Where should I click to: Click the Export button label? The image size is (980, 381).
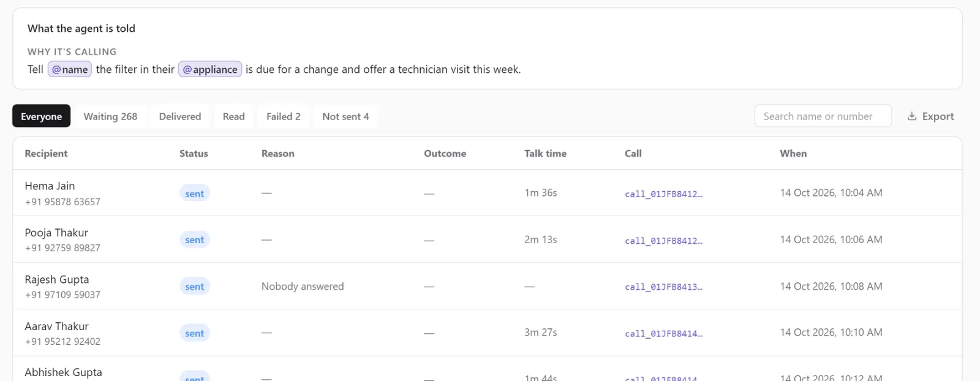(938, 116)
